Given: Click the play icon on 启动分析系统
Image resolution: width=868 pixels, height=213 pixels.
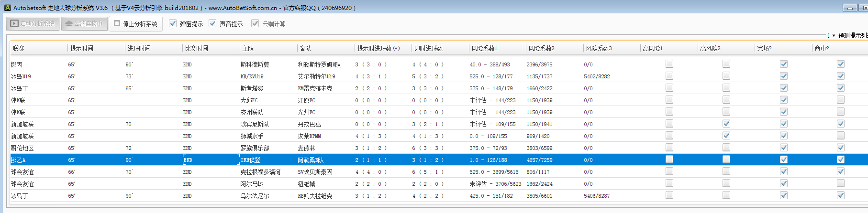Looking at the screenshot, I should [x=14, y=23].
